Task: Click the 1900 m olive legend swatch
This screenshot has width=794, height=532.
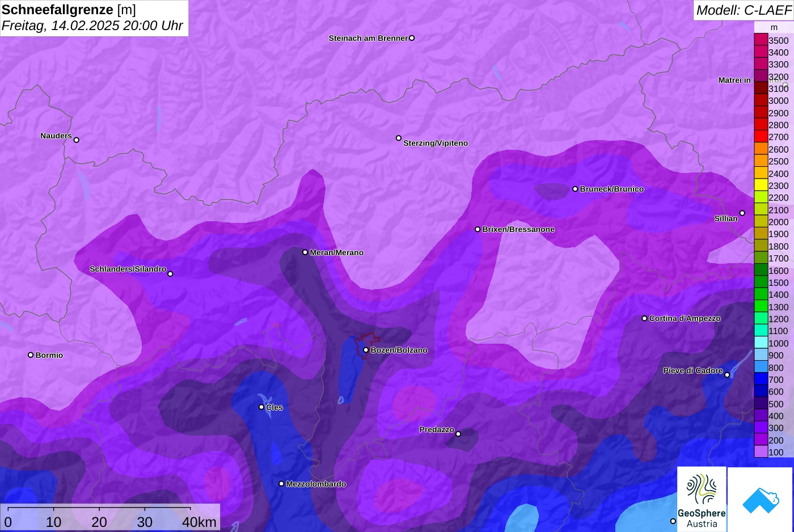Action: [761, 234]
